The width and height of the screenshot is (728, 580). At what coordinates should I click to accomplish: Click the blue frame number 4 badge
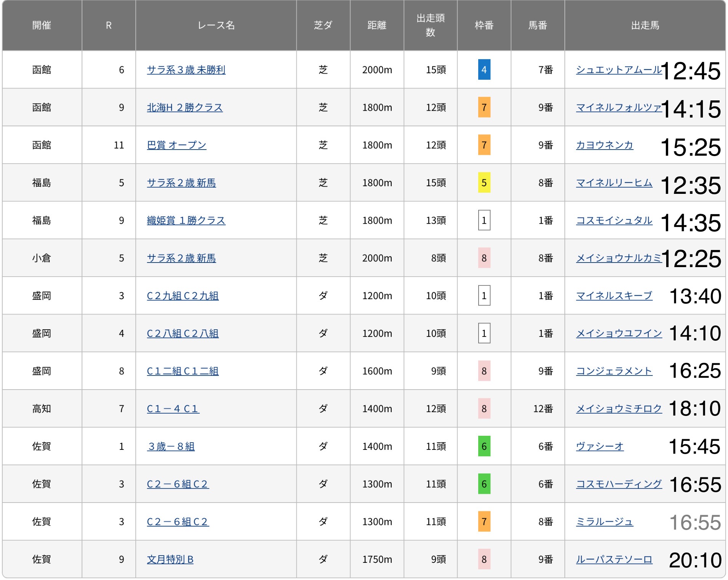(484, 70)
